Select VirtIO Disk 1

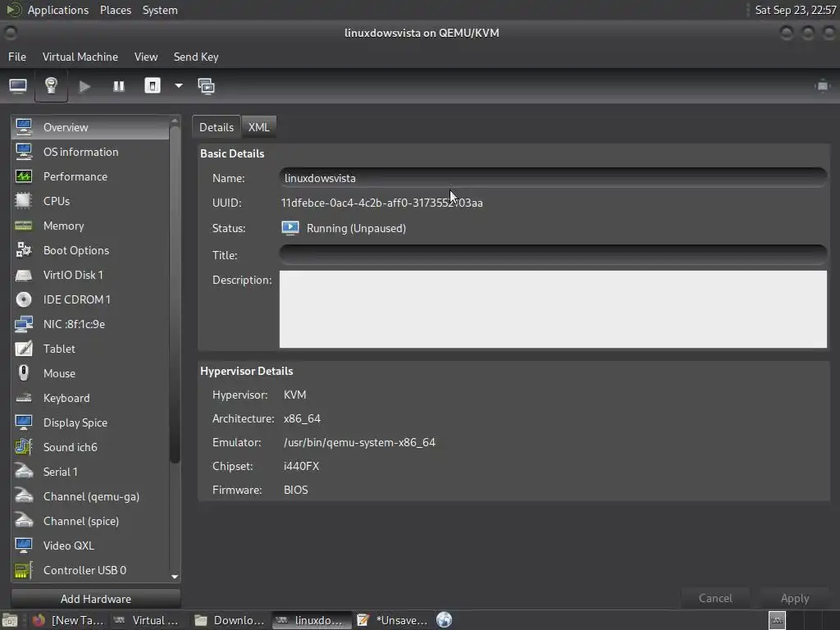(x=90, y=276)
